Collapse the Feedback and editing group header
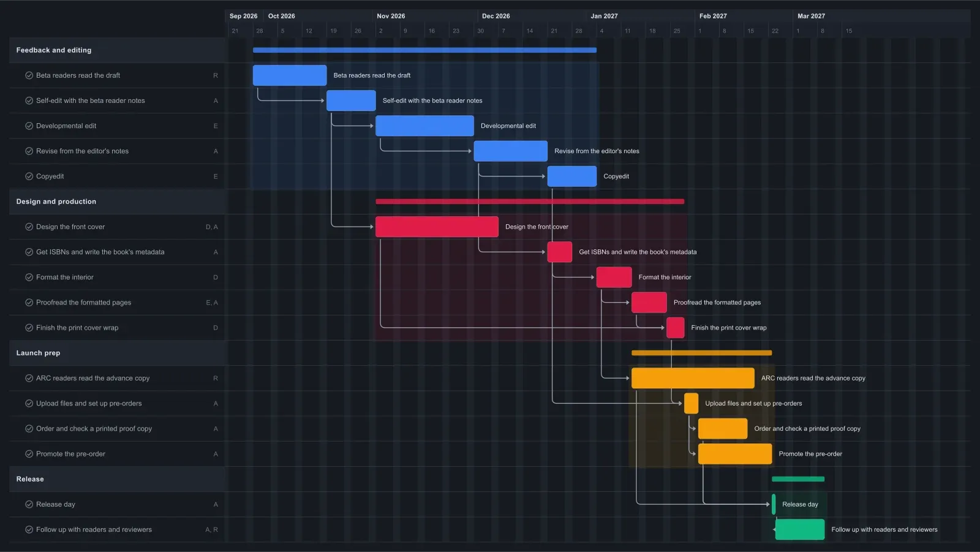Screen dimensions: 980x552 tap(117, 50)
